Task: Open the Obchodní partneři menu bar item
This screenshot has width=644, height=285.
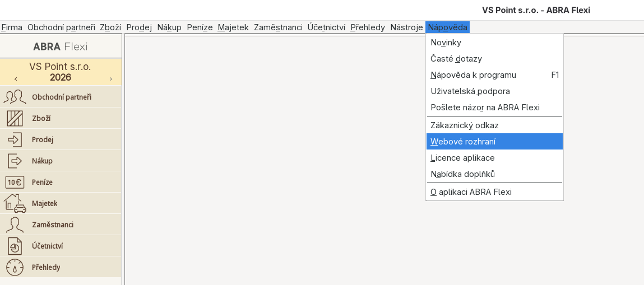Action: pos(61,27)
